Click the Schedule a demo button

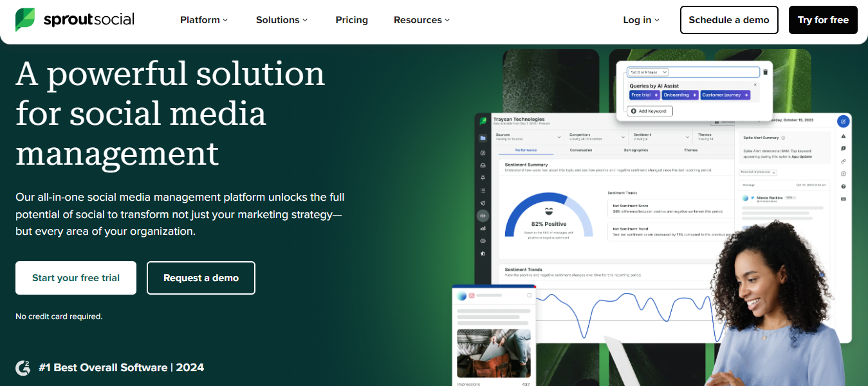[729, 20]
